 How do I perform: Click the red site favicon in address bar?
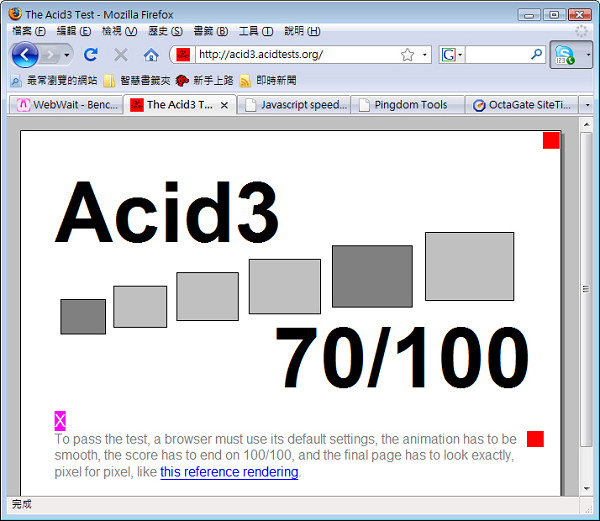tap(183, 55)
